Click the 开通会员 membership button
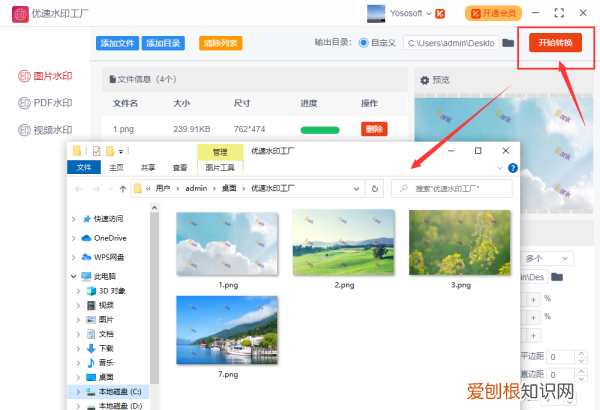Viewport: 600px width, 410px height. click(x=493, y=14)
